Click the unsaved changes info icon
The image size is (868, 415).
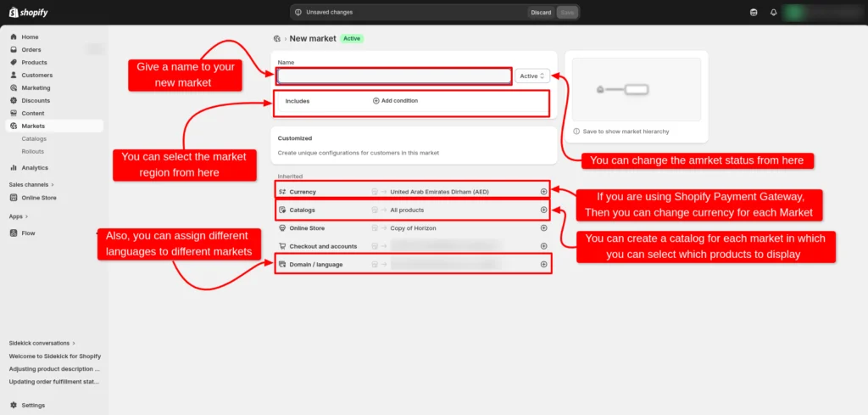(298, 12)
